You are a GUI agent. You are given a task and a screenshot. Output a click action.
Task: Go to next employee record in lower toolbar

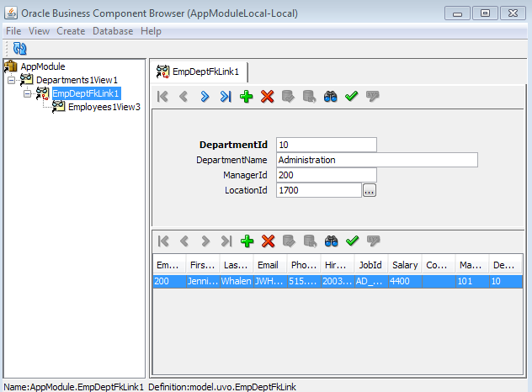pos(205,241)
